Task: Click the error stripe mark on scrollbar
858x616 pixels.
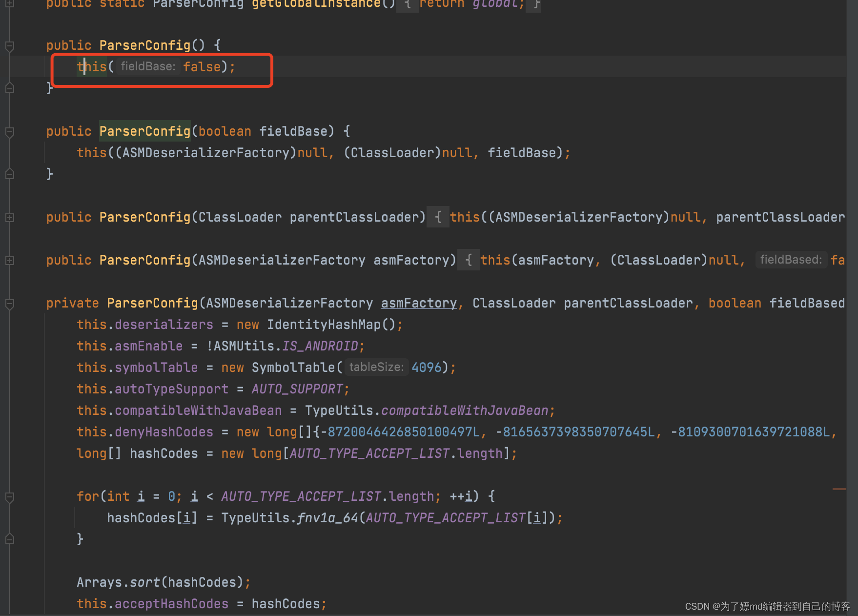Action: [x=839, y=489]
